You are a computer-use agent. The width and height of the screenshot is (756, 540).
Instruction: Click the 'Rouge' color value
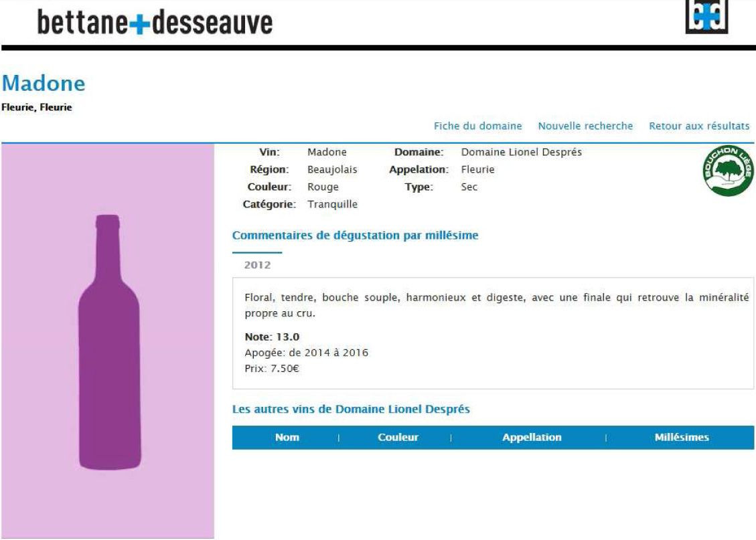tap(323, 187)
